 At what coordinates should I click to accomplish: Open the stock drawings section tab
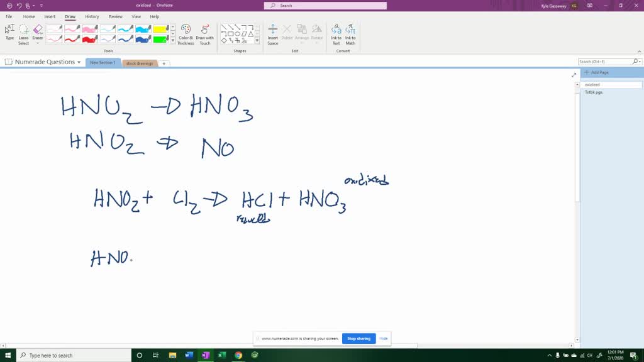point(140,63)
